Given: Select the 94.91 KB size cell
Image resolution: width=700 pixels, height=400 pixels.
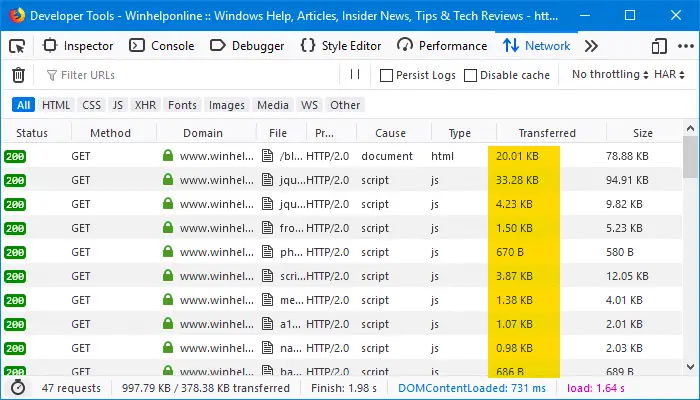Looking at the screenshot, I should (627, 180).
